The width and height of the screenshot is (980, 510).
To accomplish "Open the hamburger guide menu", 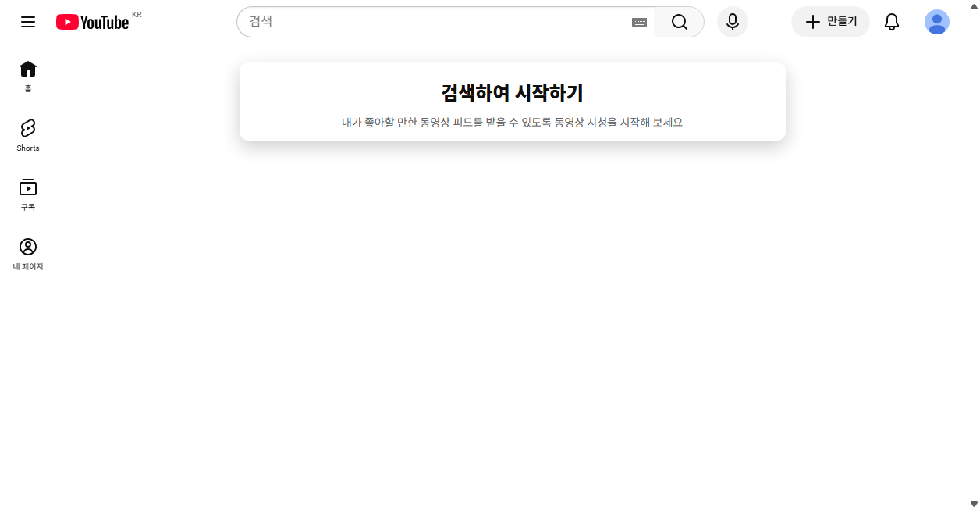I will pos(28,22).
